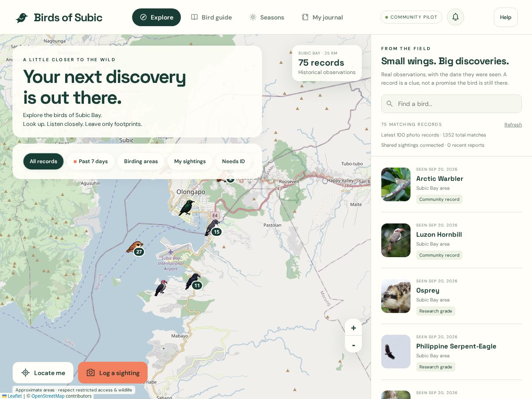The height and width of the screenshot is (399, 532).
Task: Click the 75 records summary card
Action: tap(327, 63)
